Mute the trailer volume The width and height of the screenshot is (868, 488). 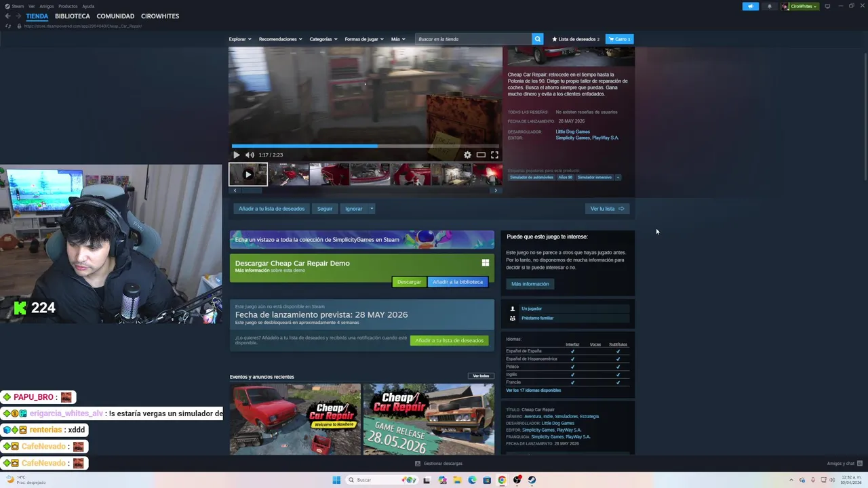pos(250,155)
